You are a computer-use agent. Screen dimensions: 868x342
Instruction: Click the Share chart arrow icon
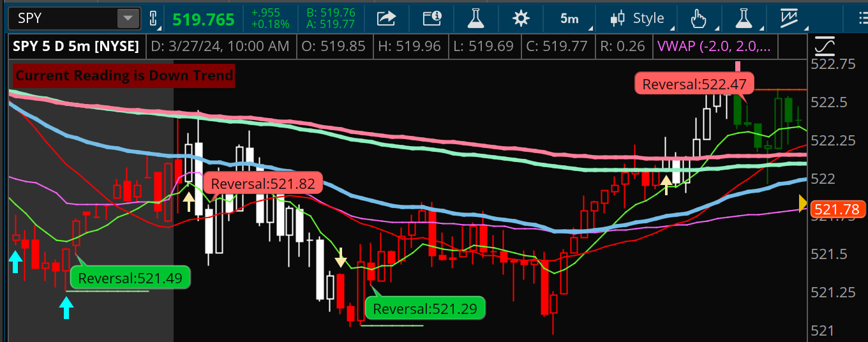tap(386, 19)
